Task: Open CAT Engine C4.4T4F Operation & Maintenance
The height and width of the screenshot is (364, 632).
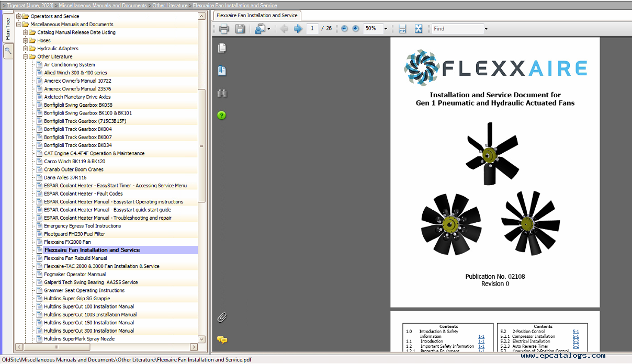Action: click(94, 153)
